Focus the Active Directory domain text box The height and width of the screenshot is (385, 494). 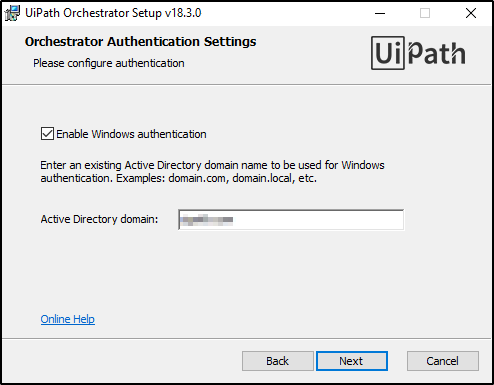(291, 220)
